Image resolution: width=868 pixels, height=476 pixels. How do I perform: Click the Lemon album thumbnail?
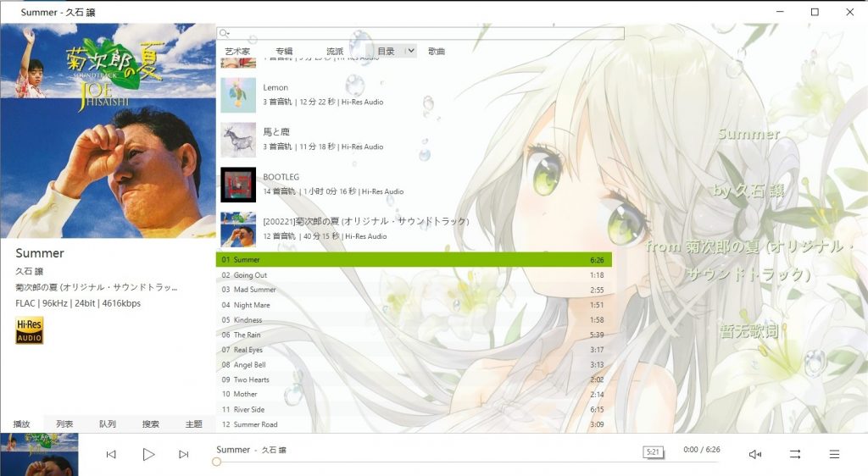tap(238, 95)
